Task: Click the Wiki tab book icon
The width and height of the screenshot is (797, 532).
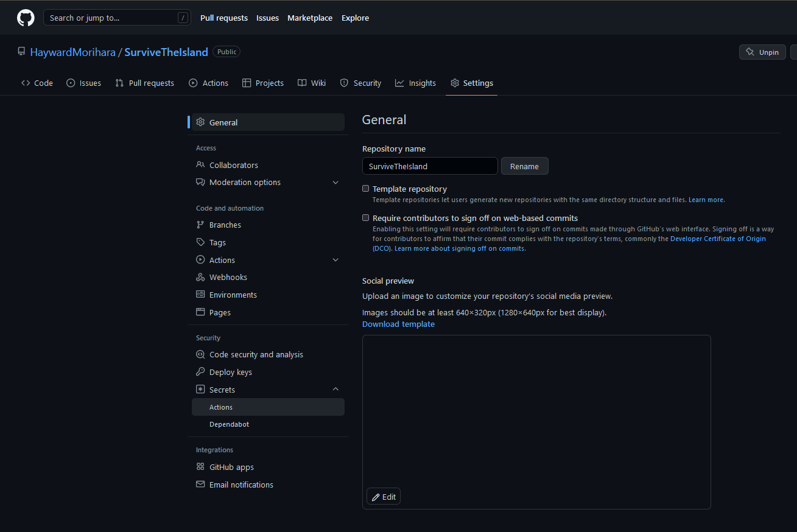Action: (x=302, y=83)
